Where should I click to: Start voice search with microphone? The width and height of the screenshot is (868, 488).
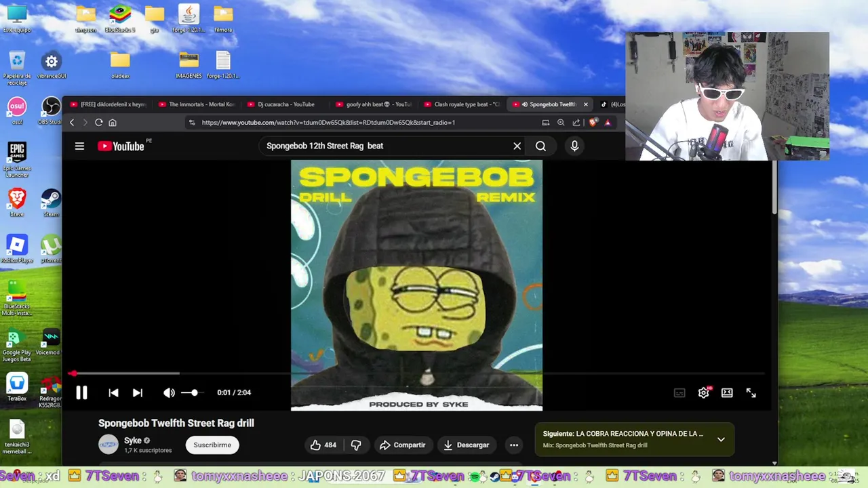coord(574,146)
